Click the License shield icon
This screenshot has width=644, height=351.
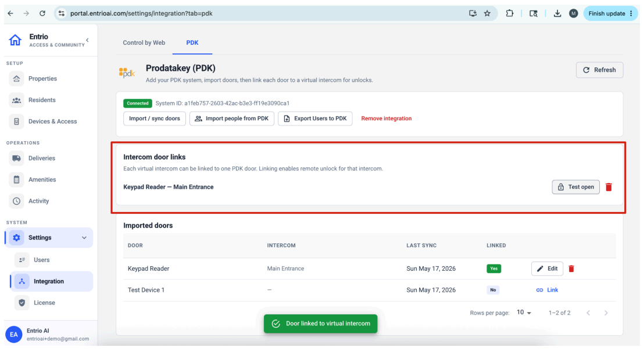pos(22,303)
